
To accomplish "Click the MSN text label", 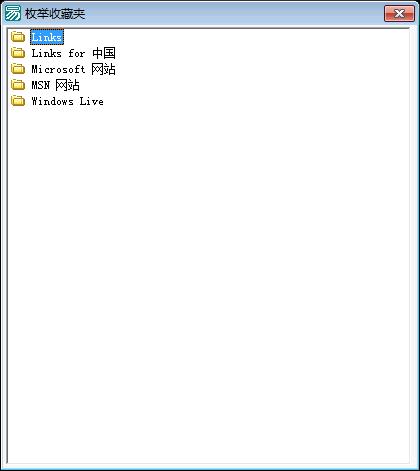I will click(x=41, y=85).
